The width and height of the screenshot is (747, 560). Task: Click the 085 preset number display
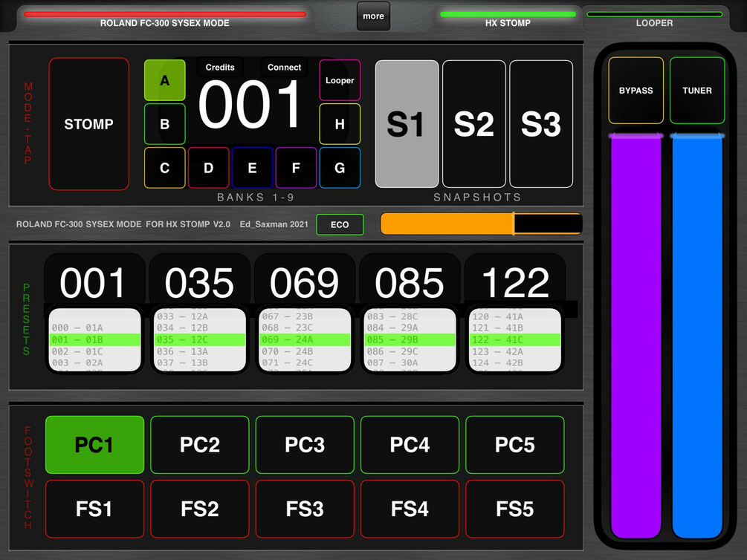pyautogui.click(x=410, y=283)
